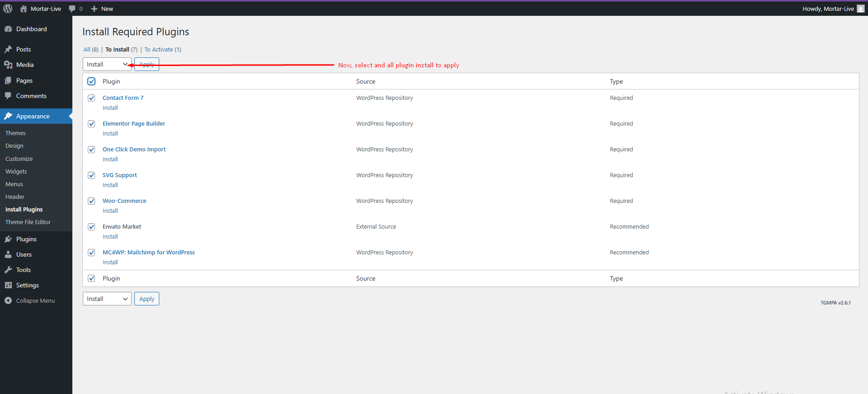868x394 pixels.
Task: Open the top Install bulk action dropdown
Action: click(x=107, y=64)
